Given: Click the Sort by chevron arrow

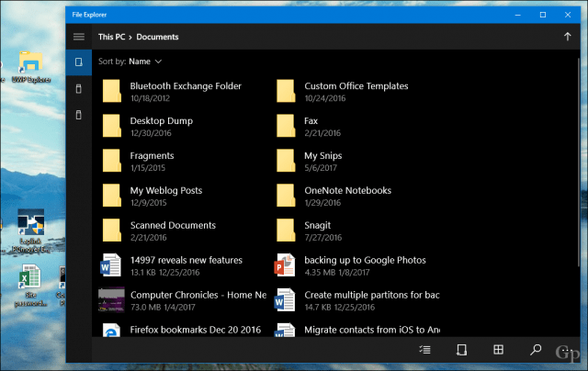Looking at the screenshot, I should (x=159, y=62).
